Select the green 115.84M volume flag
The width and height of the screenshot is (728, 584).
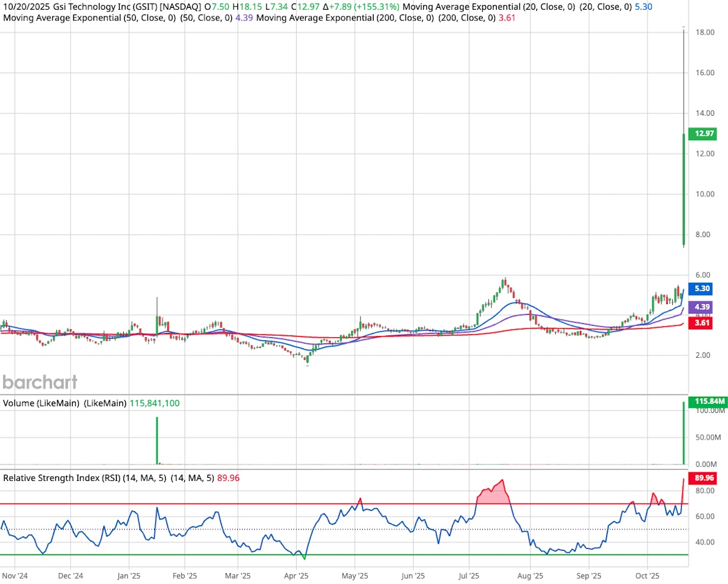pos(707,401)
